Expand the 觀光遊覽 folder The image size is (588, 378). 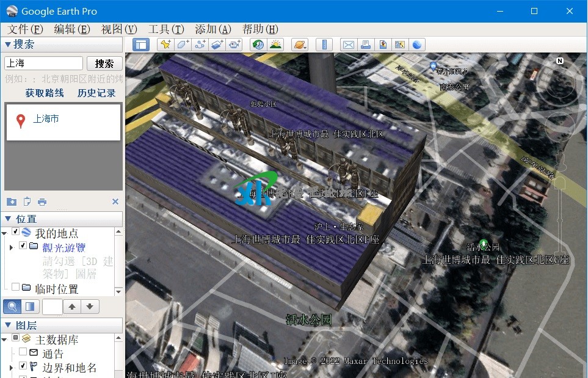tap(11, 247)
